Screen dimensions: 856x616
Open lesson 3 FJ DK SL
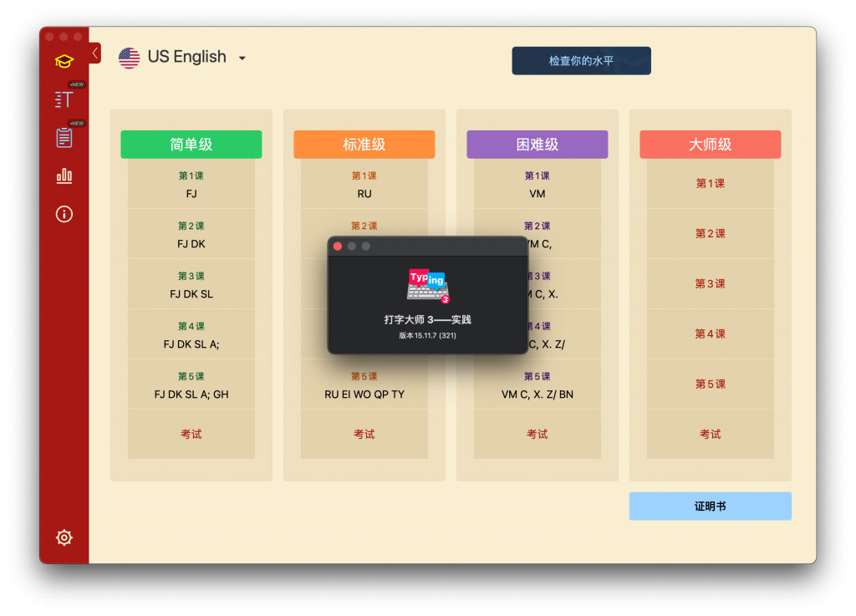191,284
